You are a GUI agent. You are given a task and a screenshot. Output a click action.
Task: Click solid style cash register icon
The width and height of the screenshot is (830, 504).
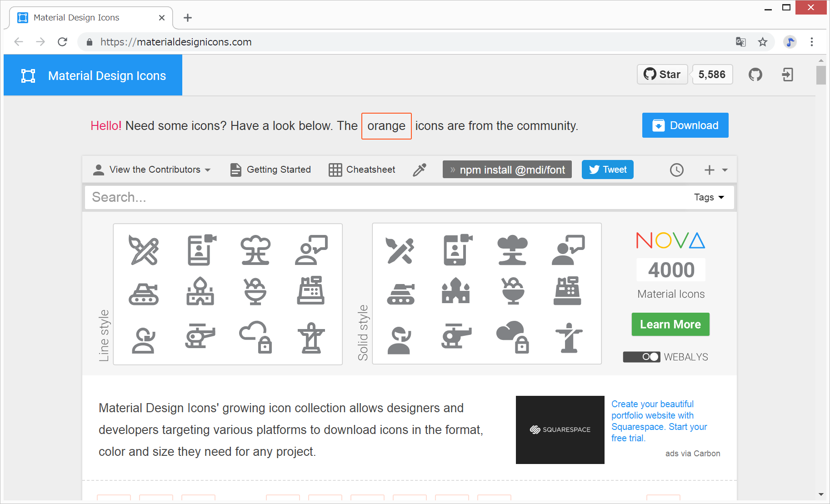click(x=567, y=290)
